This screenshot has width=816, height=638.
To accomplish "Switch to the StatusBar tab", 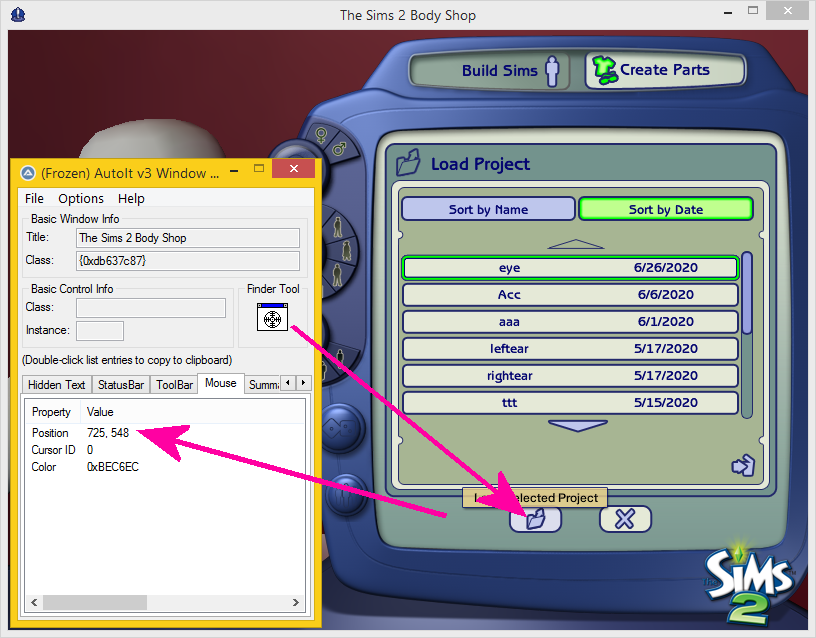I will (x=121, y=385).
